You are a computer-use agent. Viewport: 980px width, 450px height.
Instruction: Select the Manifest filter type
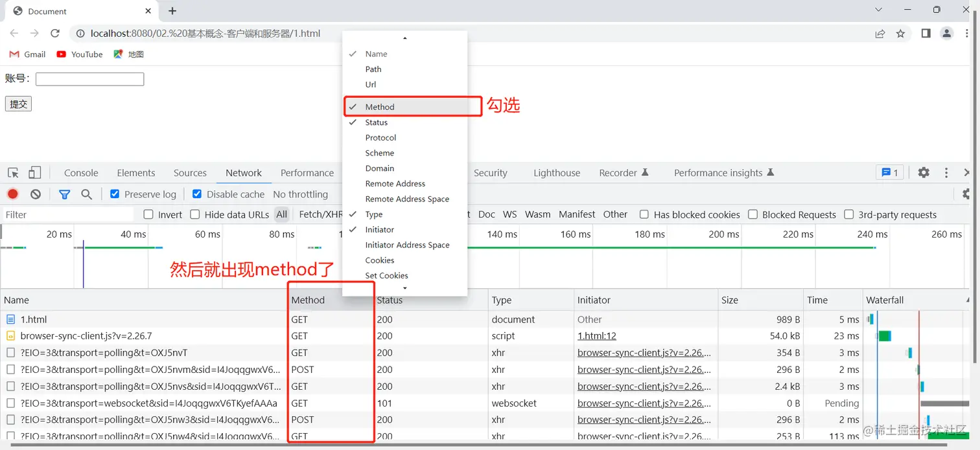[x=577, y=214]
